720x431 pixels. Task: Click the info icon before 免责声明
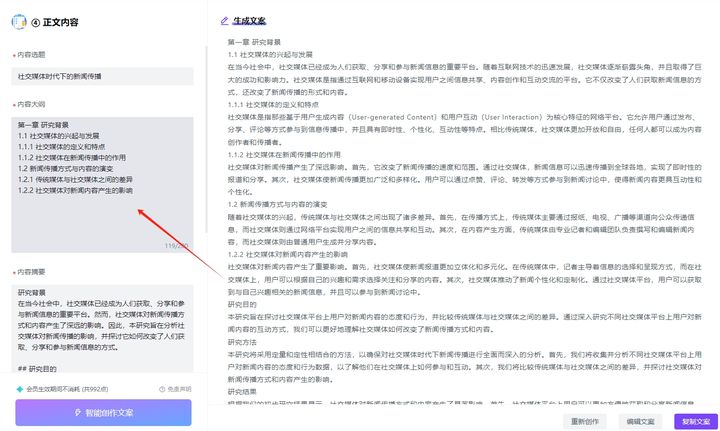pos(162,389)
